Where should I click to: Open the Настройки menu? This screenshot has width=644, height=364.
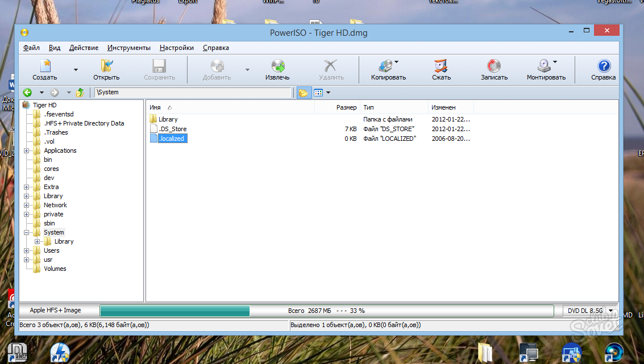pos(177,48)
